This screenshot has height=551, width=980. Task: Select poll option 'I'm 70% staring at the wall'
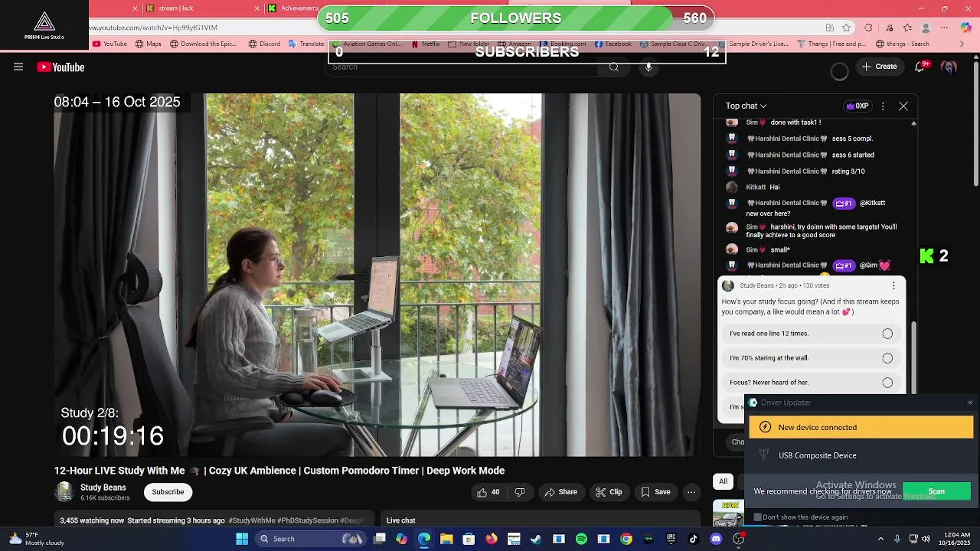[x=811, y=358]
